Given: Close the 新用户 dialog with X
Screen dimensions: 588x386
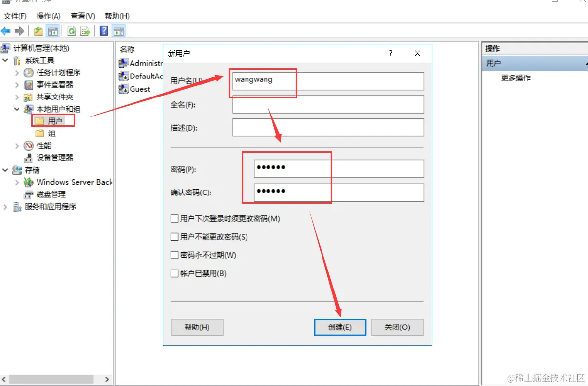Looking at the screenshot, I should [417, 53].
